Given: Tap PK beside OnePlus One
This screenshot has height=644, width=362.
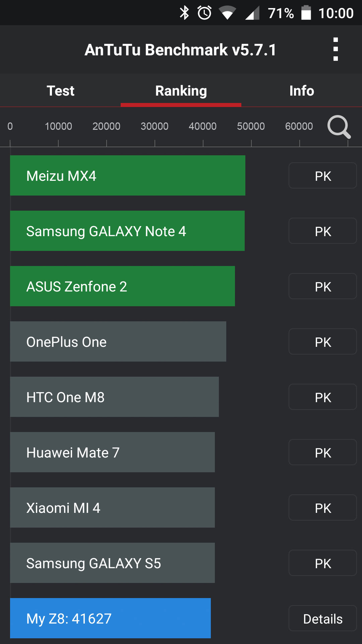Looking at the screenshot, I should point(323,342).
